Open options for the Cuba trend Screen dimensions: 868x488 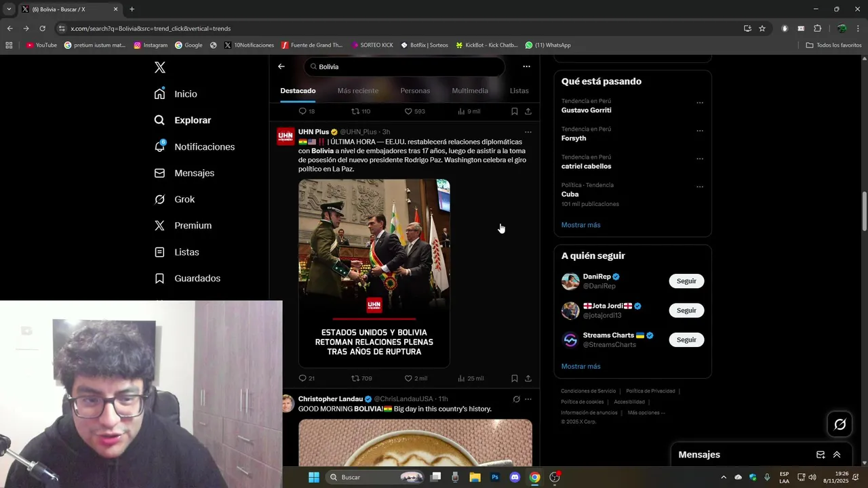pyautogui.click(x=700, y=187)
